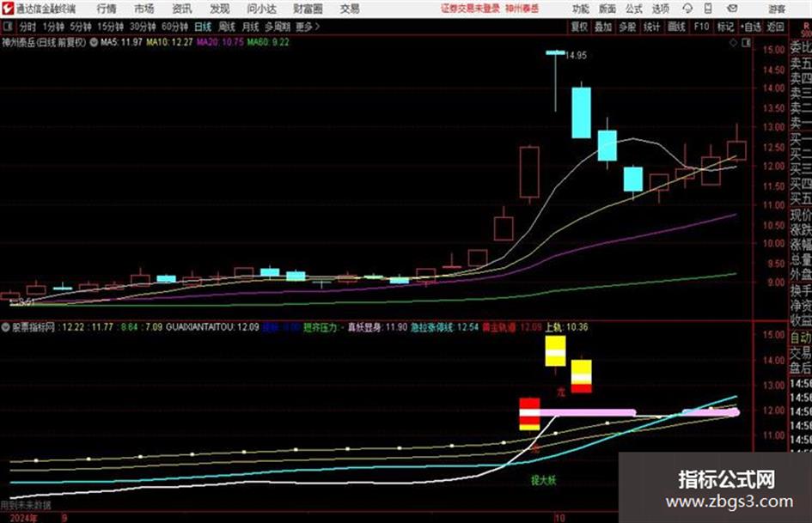Open the F10 company info button
This screenshot has height=523, width=812.
pos(702,27)
